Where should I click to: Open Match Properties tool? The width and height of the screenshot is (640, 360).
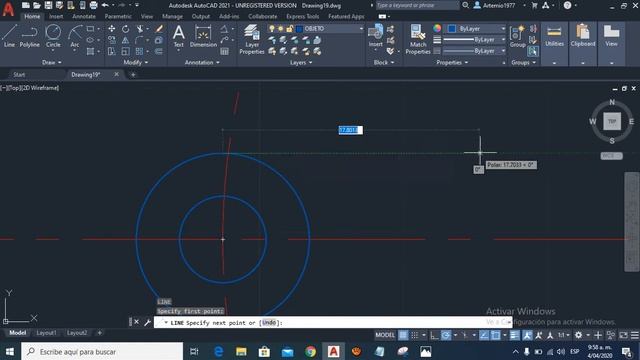click(418, 39)
